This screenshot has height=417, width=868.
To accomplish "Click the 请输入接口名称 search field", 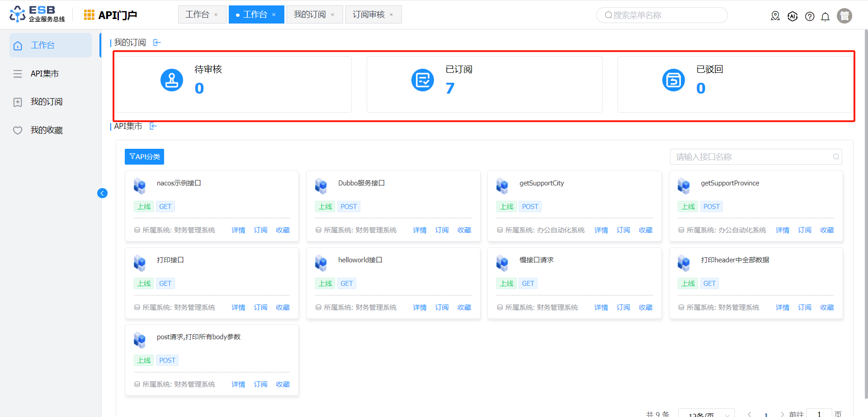I will pos(750,157).
